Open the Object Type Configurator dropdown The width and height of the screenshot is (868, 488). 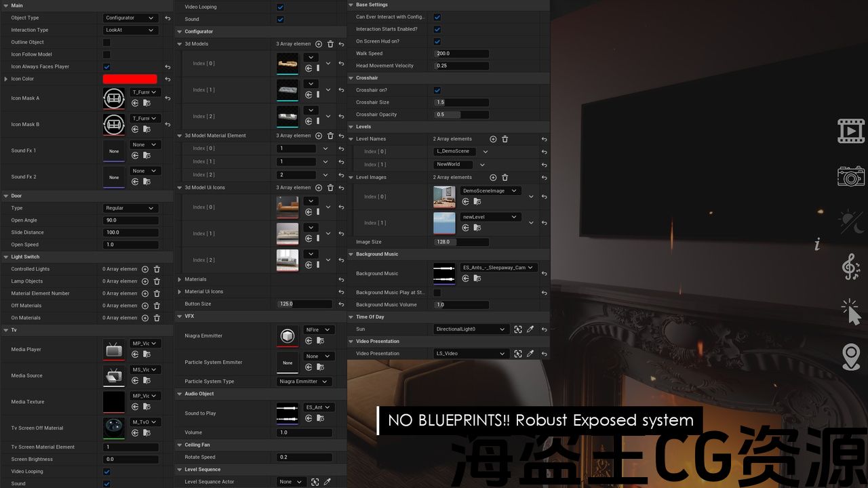point(130,18)
